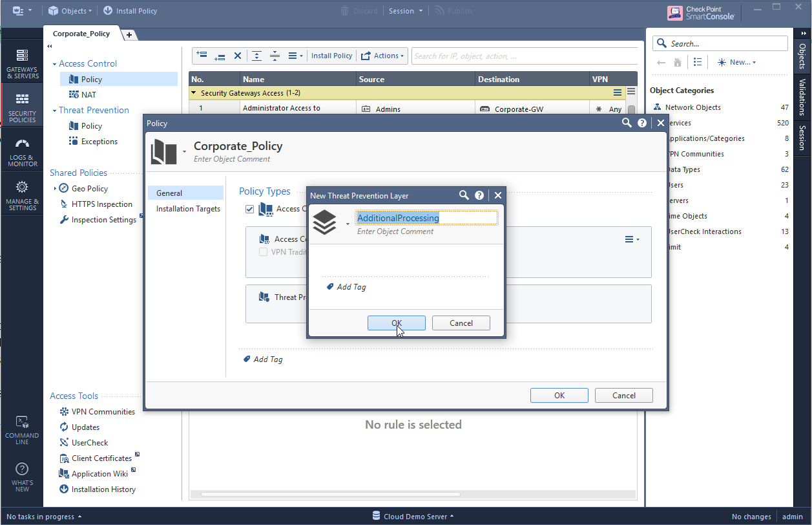This screenshot has width=812, height=525.
Task: Open NAT under Access Control
Action: 89,95
